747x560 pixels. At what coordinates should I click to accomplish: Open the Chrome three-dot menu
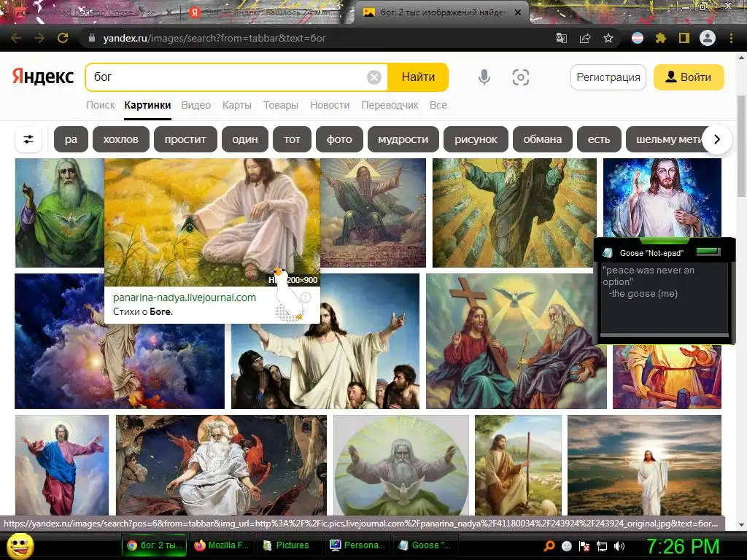[x=731, y=38]
